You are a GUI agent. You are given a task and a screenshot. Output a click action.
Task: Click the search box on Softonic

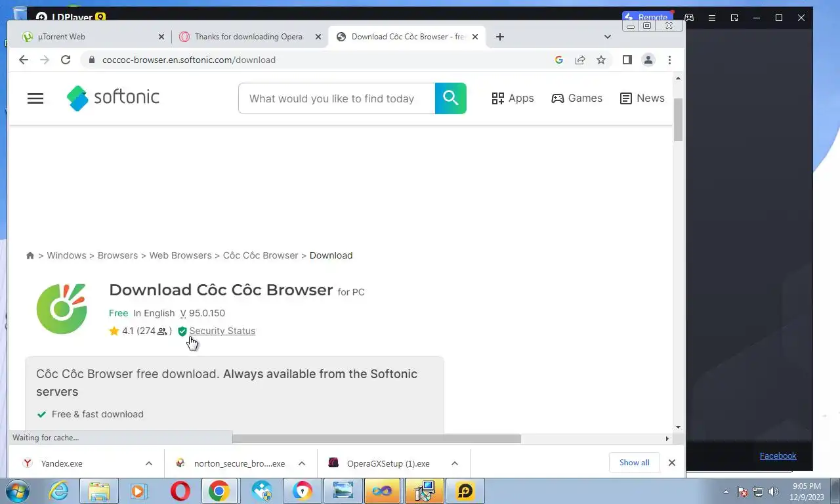tap(337, 98)
